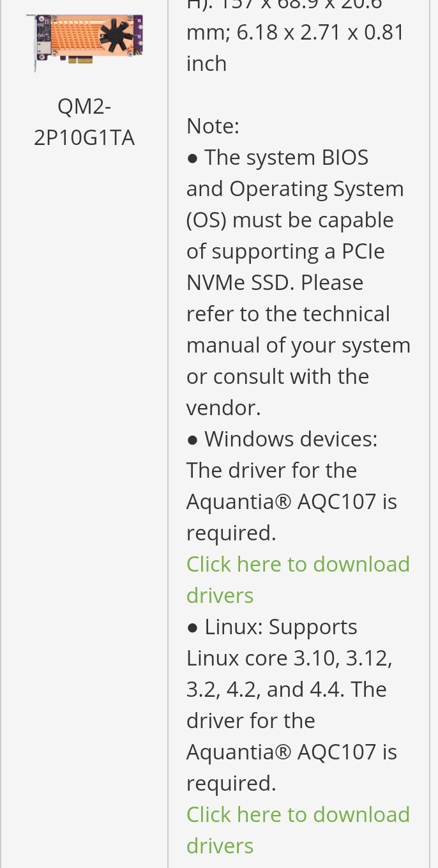Screen dimensions: 438x868
Task: Click 'and Operating System' text line
Action: [295, 188]
